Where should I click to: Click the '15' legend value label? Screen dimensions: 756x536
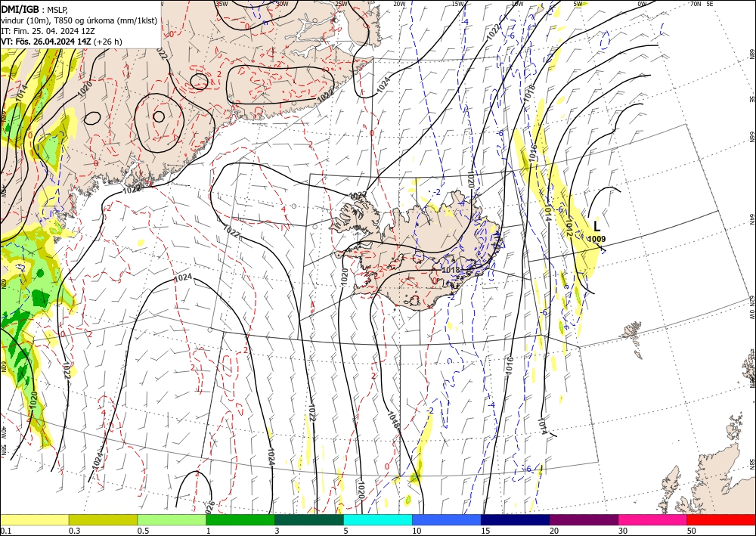[485, 531]
